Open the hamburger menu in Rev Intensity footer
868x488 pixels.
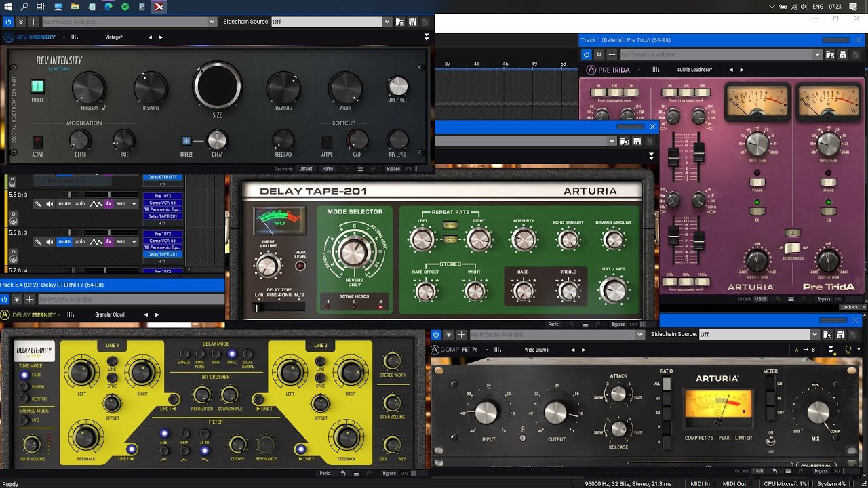pyautogui.click(x=361, y=169)
